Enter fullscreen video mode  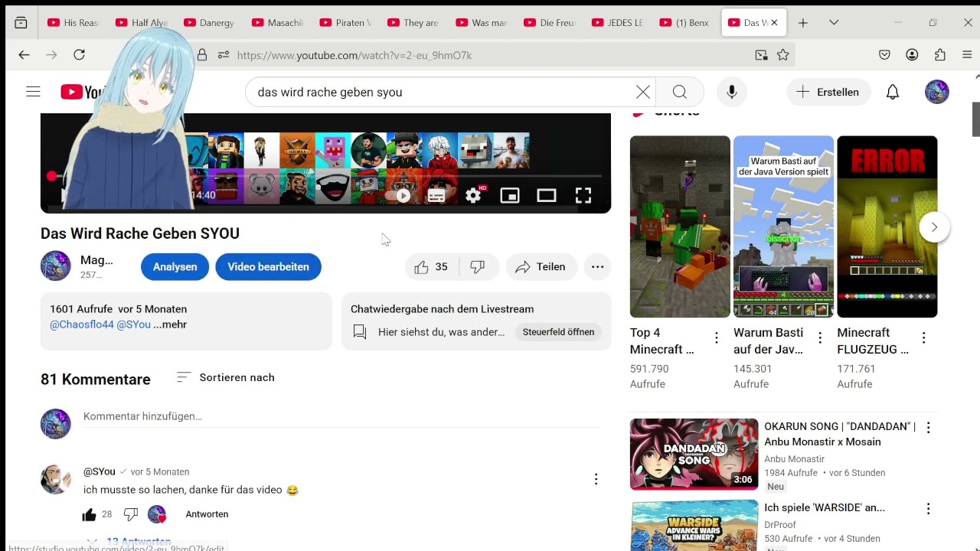click(x=583, y=195)
